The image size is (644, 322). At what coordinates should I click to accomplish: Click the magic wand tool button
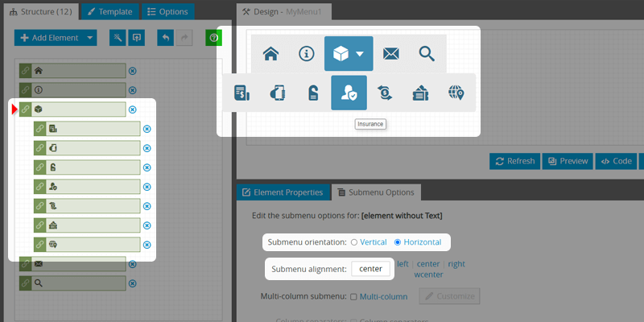pyautogui.click(x=117, y=38)
